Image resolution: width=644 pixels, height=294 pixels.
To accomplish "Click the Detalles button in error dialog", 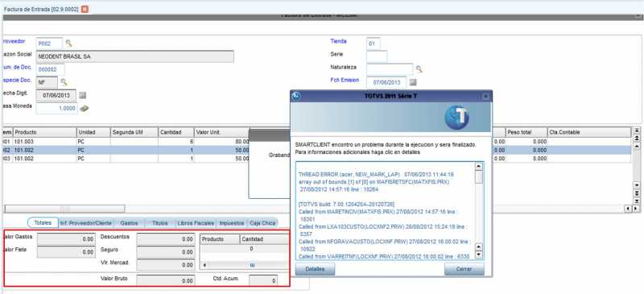I will 315,269.
